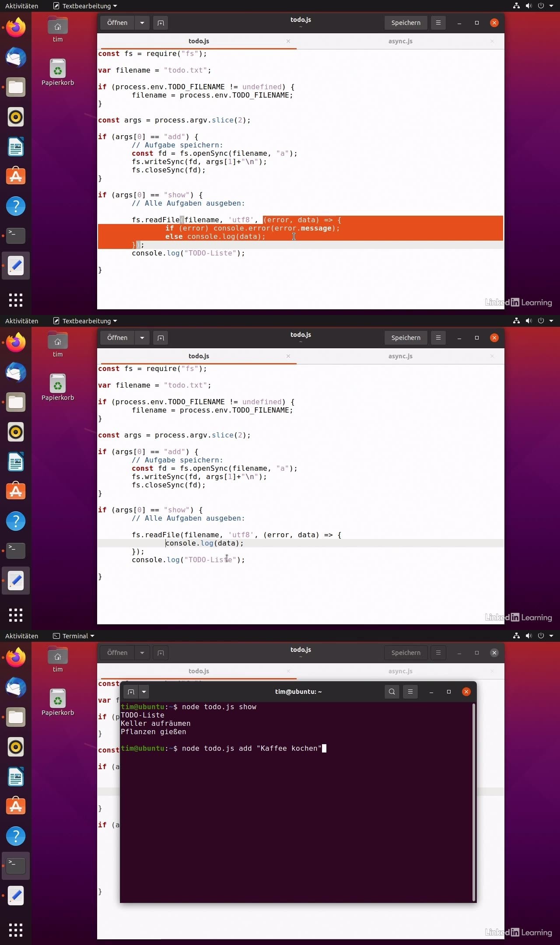This screenshot has height=945, width=560.
Task: Expand the recent files arrow next to Öffnen, top editor
Action: click(142, 23)
